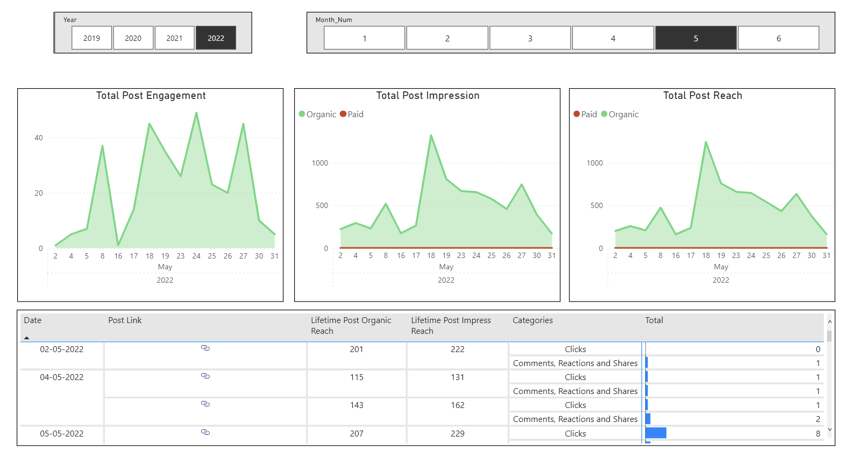This screenshot has width=868, height=458.
Task: Click date cell 04-05-2022
Action: pos(62,377)
